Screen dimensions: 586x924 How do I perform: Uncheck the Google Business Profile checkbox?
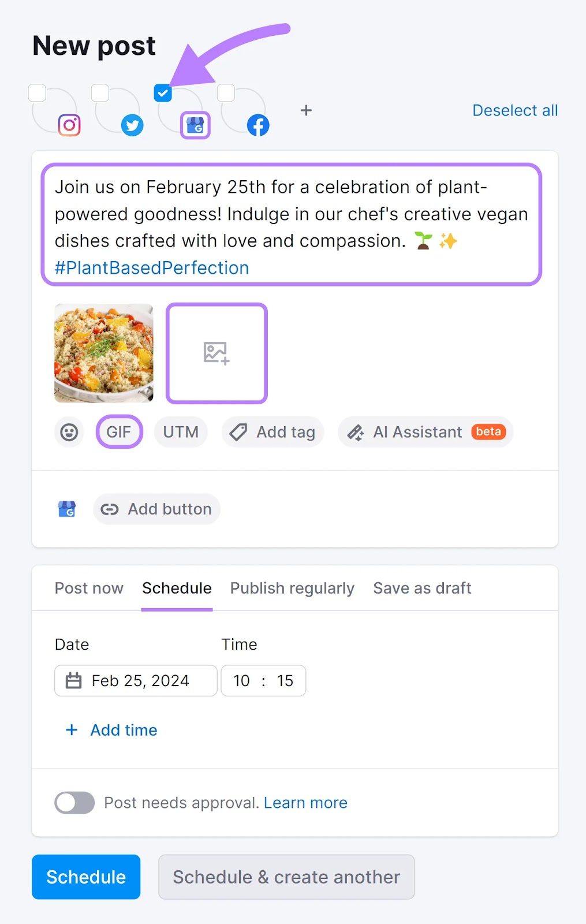point(162,92)
